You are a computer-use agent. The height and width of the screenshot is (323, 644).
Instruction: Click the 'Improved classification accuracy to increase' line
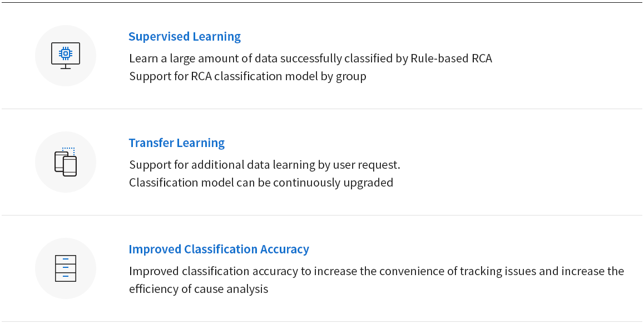click(377, 271)
